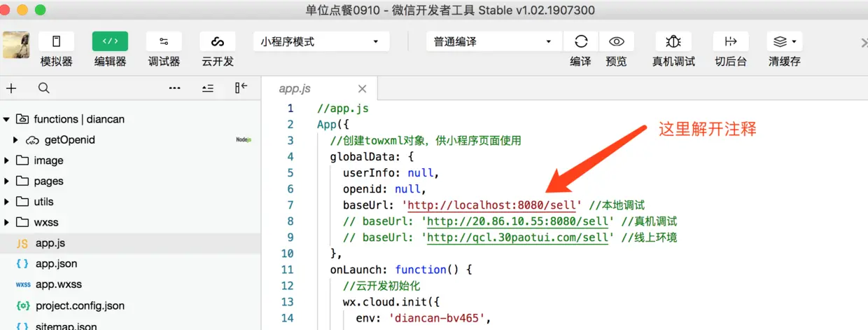This screenshot has width=868, height=330.
Task: Click the 'openid: null,' code line
Action: 384,189
